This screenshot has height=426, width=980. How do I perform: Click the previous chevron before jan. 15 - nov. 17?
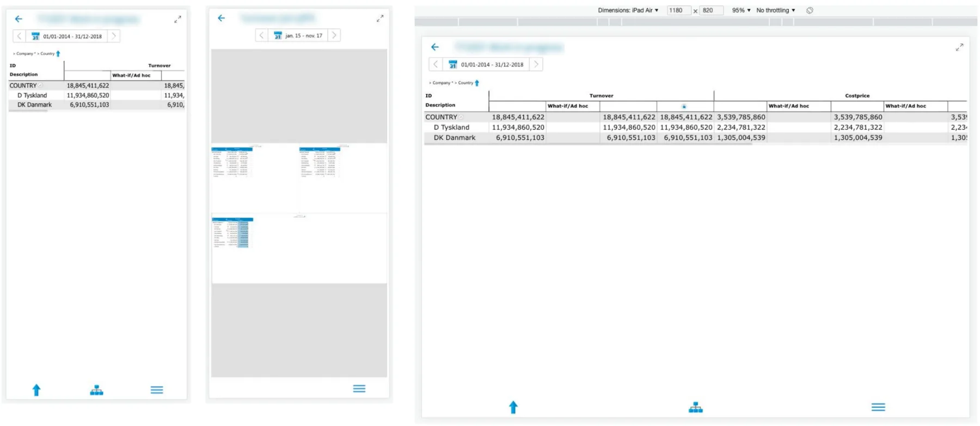[262, 35]
